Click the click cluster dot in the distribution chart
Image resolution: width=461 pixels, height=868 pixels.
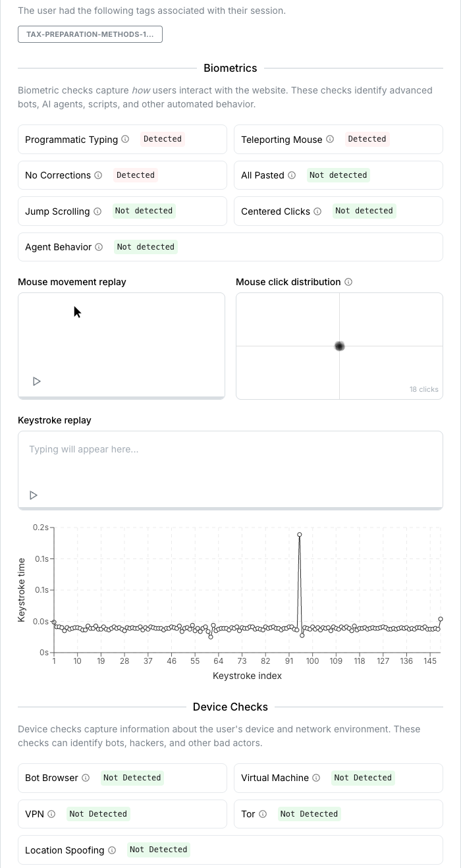[x=339, y=346]
